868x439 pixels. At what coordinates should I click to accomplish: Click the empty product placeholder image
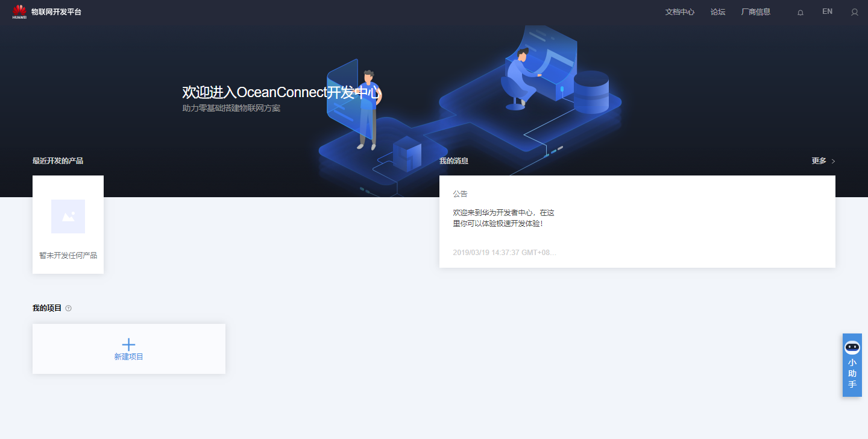coord(68,216)
